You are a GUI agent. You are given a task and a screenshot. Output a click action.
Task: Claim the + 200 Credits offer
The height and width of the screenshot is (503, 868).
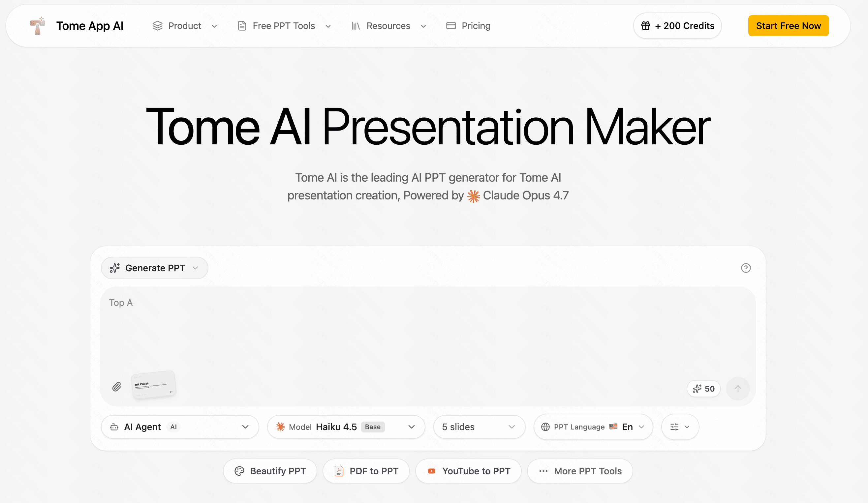pyautogui.click(x=677, y=26)
